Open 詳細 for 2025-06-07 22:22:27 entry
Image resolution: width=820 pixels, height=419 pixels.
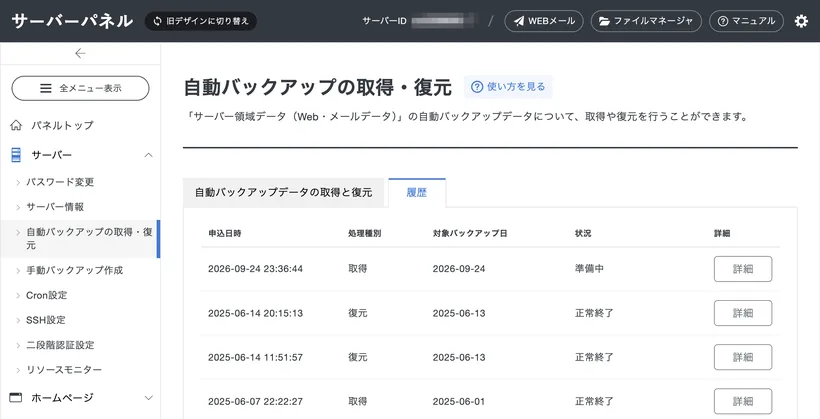point(743,401)
